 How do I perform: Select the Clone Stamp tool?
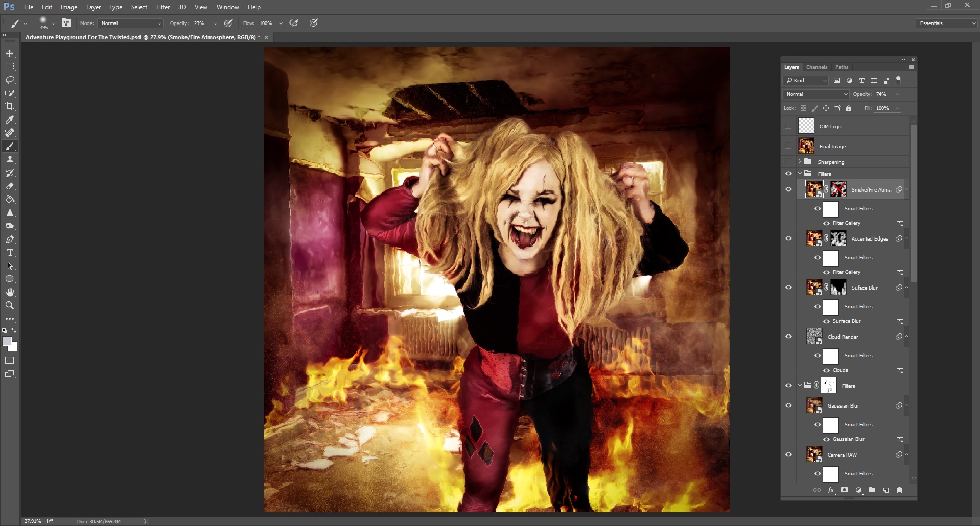tap(10, 160)
